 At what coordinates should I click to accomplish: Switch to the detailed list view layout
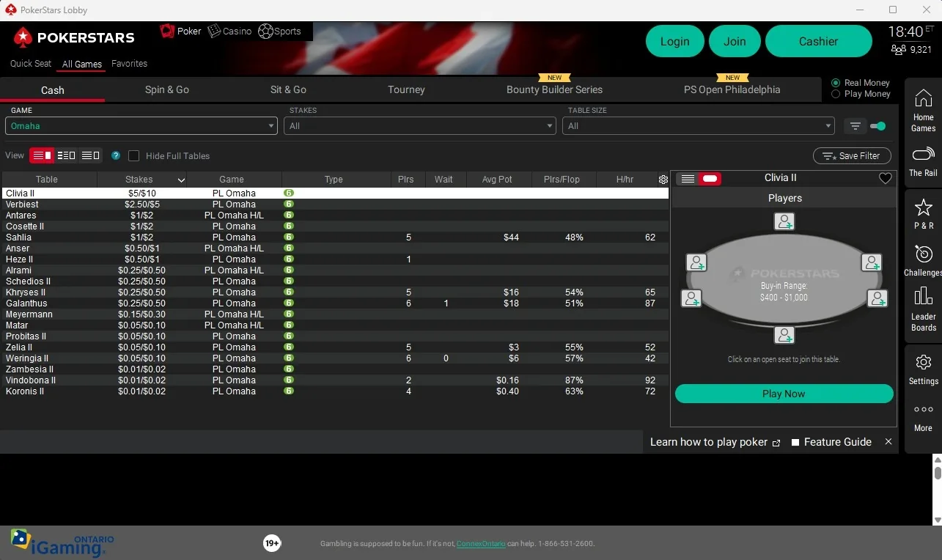coord(66,155)
